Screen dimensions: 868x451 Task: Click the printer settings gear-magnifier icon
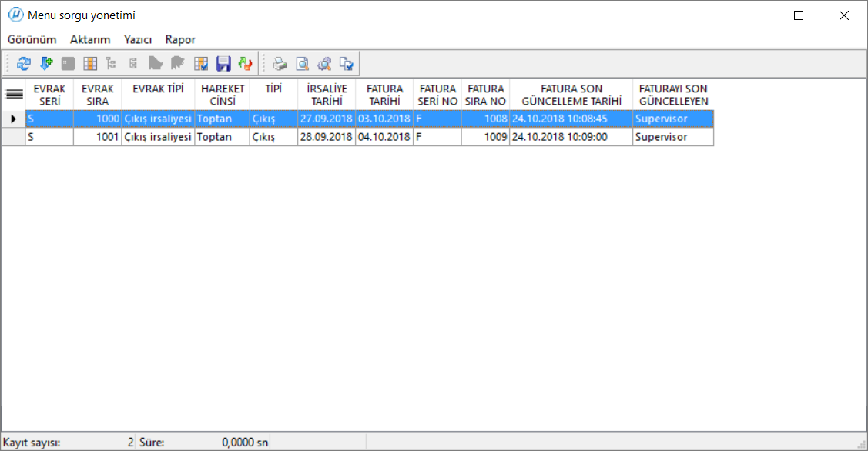325,64
